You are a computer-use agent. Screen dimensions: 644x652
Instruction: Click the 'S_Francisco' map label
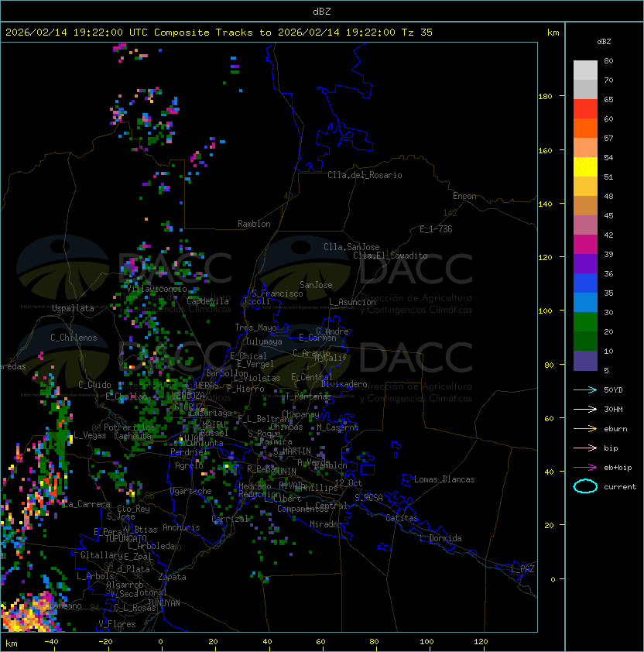tap(277, 293)
